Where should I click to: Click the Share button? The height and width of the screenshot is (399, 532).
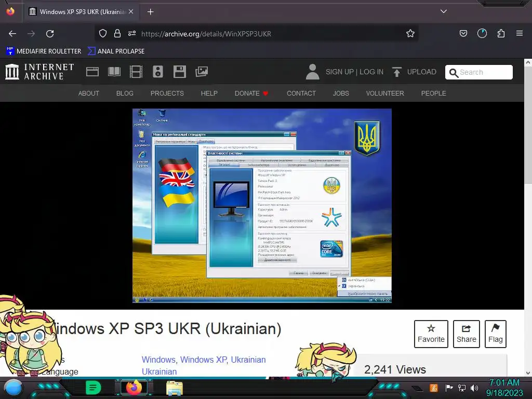point(467,334)
